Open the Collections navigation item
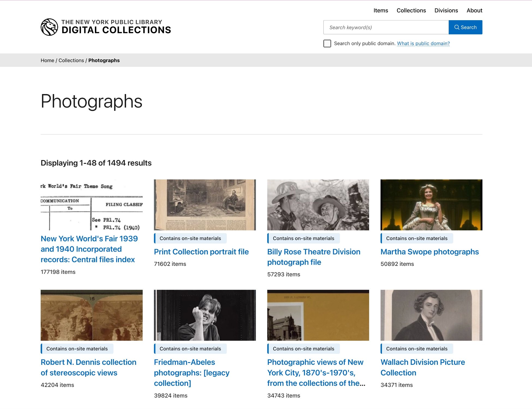This screenshot has width=532, height=409. coord(411,10)
